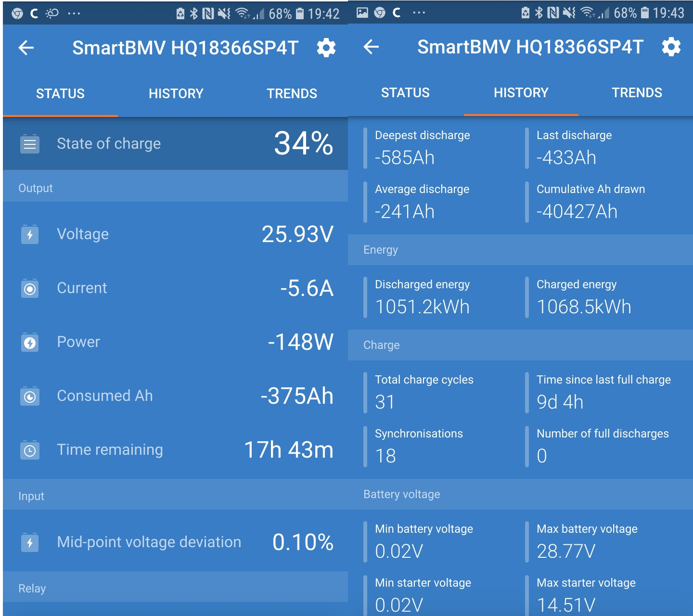The width and height of the screenshot is (693, 616).
Task: Tap the Bluetooth icon in the right status bar
Action: pyautogui.click(x=539, y=13)
